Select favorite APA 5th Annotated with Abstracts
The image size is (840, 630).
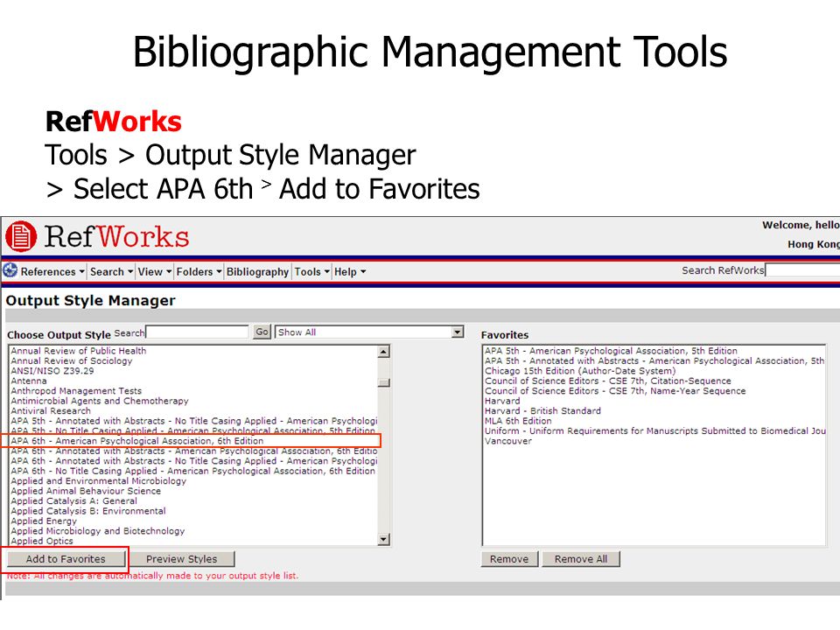click(654, 361)
